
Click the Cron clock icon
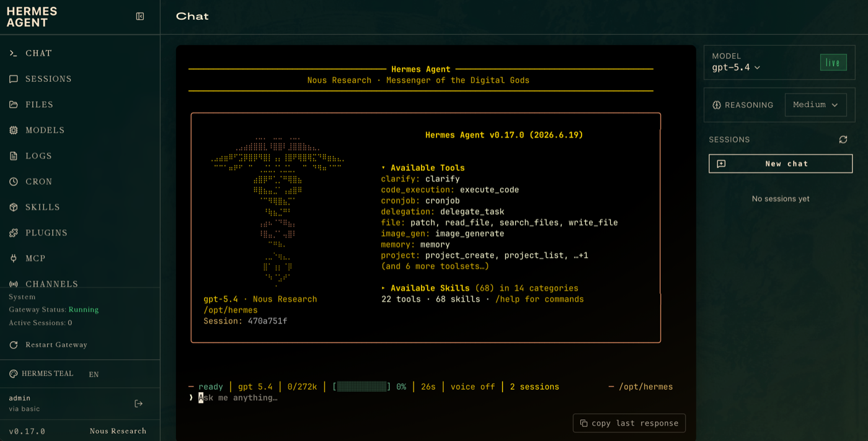tap(14, 182)
